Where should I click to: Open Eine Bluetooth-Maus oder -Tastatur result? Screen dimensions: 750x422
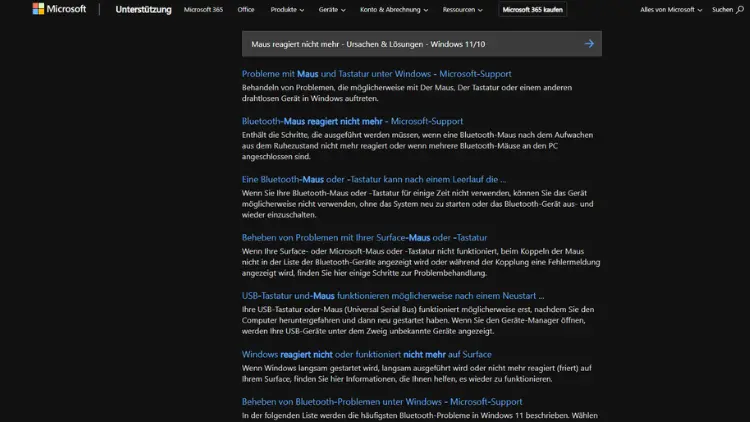(x=374, y=179)
